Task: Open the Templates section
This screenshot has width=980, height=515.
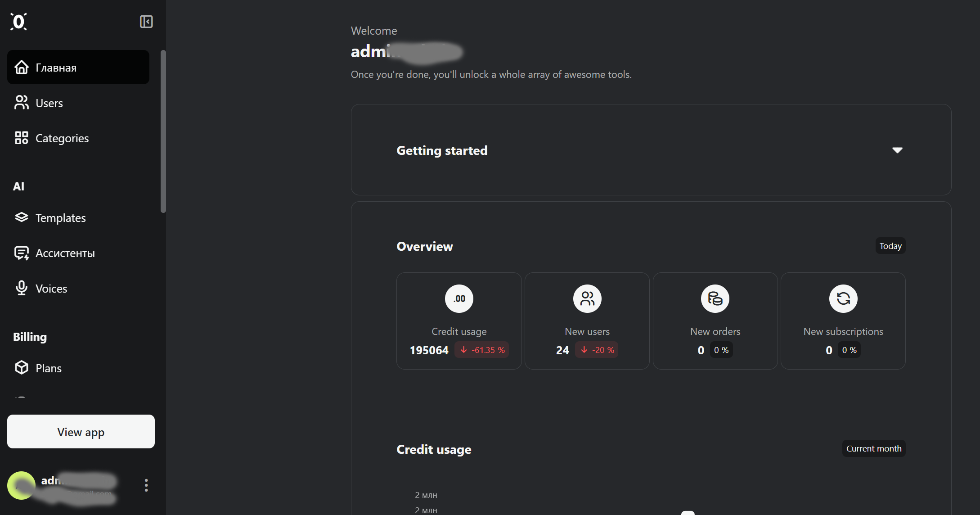Action: coord(78,218)
